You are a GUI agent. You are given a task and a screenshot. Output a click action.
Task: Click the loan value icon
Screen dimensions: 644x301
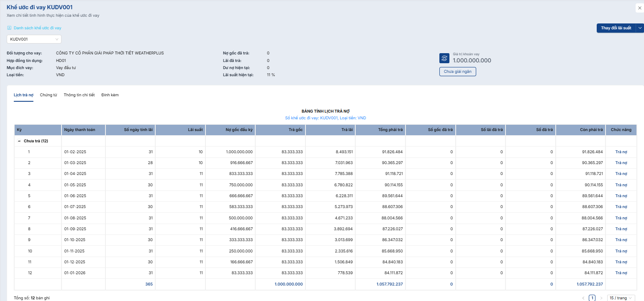[444, 58]
